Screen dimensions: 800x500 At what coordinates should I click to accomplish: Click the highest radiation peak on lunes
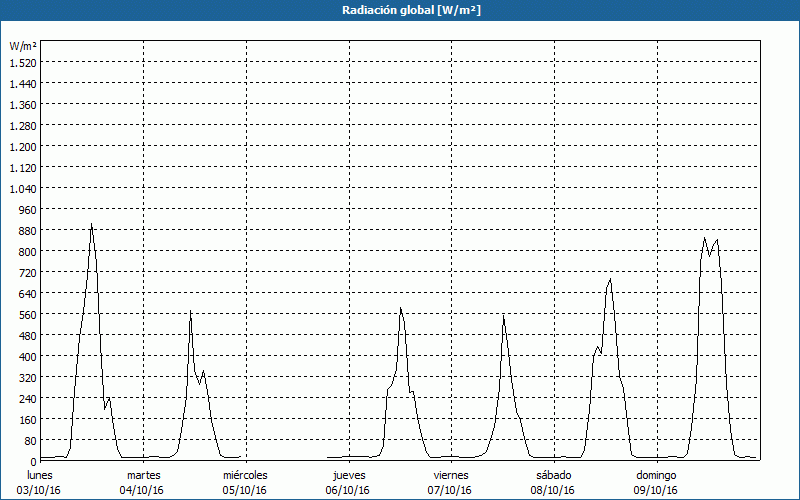91,225
